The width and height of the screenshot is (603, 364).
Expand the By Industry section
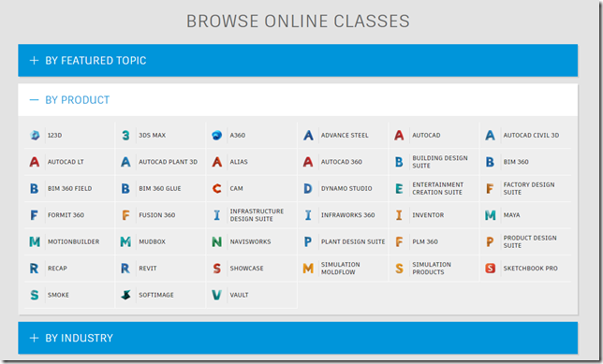click(298, 338)
